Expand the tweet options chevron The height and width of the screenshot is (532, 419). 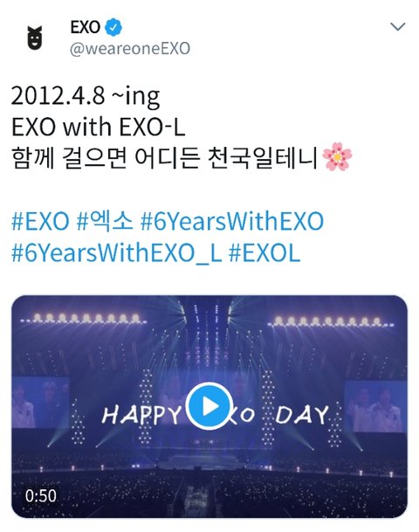click(x=398, y=26)
